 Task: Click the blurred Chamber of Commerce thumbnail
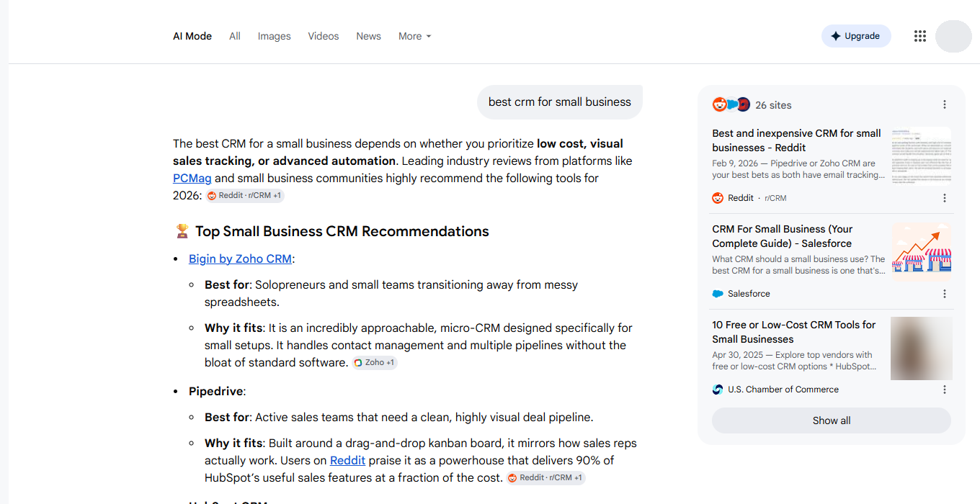tap(921, 348)
